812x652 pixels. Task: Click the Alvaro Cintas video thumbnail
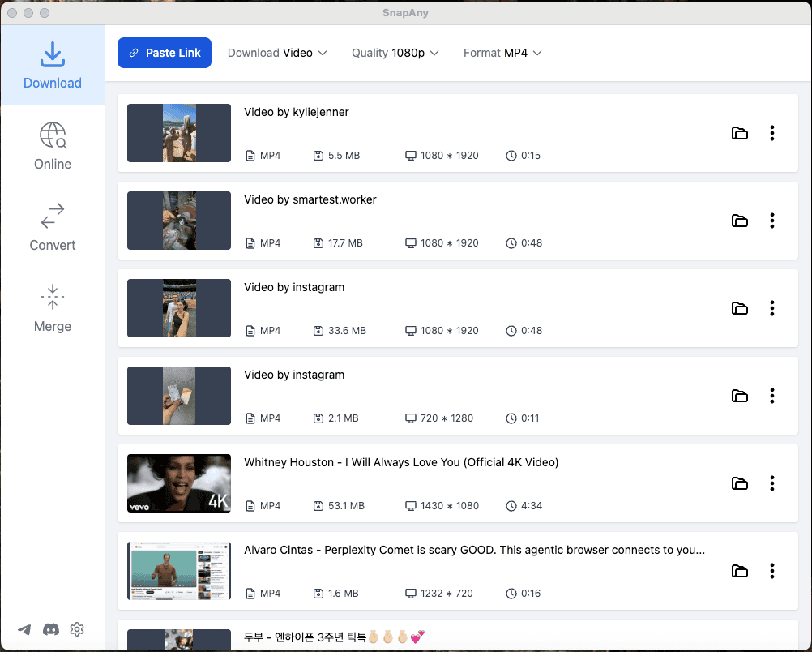(x=179, y=571)
